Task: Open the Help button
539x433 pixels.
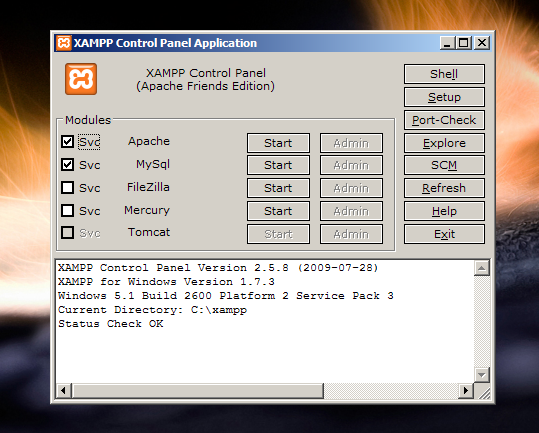Action: [444, 211]
